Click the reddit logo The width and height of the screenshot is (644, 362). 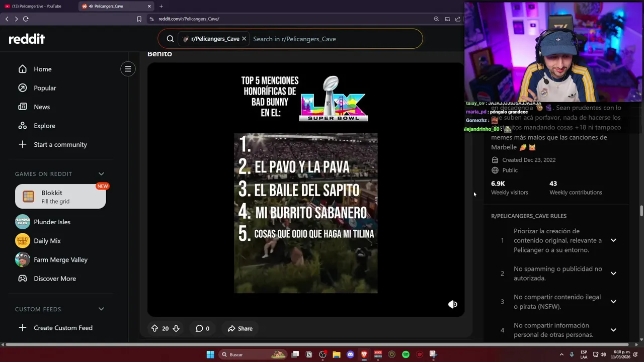27,39
